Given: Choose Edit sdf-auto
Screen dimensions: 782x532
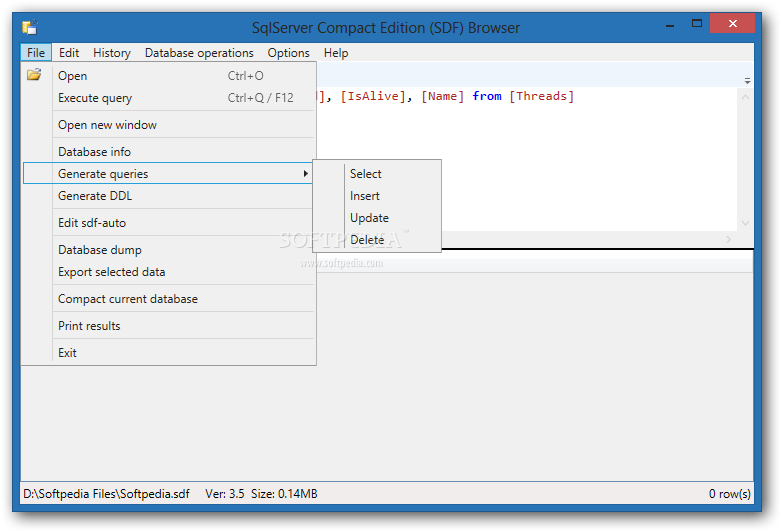Looking at the screenshot, I should pos(169,223).
